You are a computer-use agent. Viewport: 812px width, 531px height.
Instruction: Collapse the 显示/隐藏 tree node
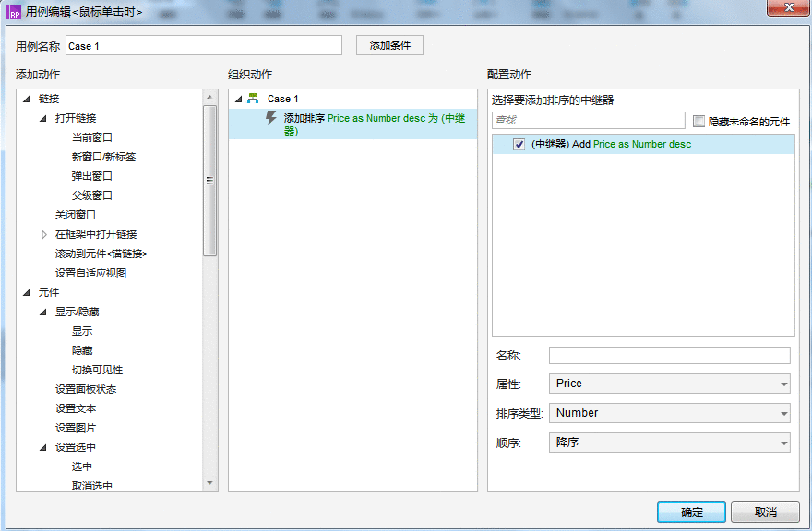click(43, 313)
